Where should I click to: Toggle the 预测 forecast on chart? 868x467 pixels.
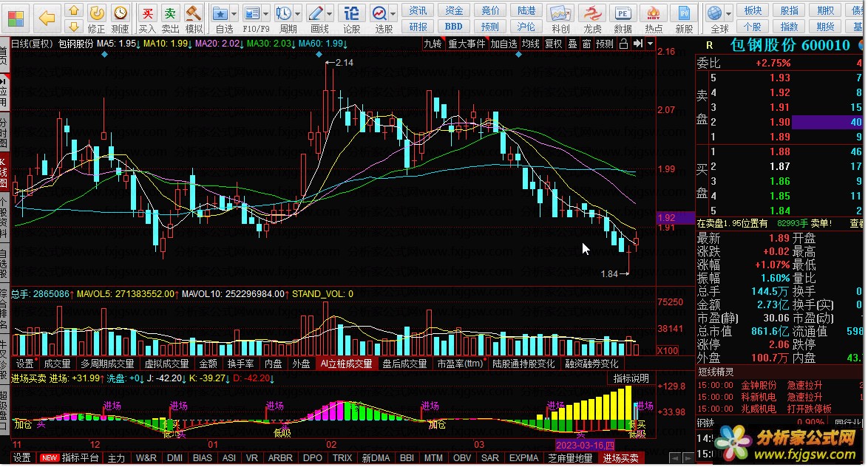605,44
